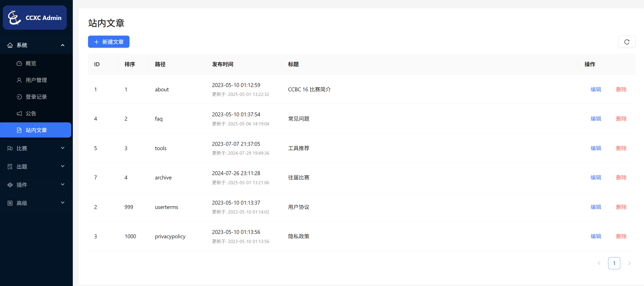The image size is (644, 286).
Task: Expand the 比赛 menu chevron
Action: click(x=63, y=148)
